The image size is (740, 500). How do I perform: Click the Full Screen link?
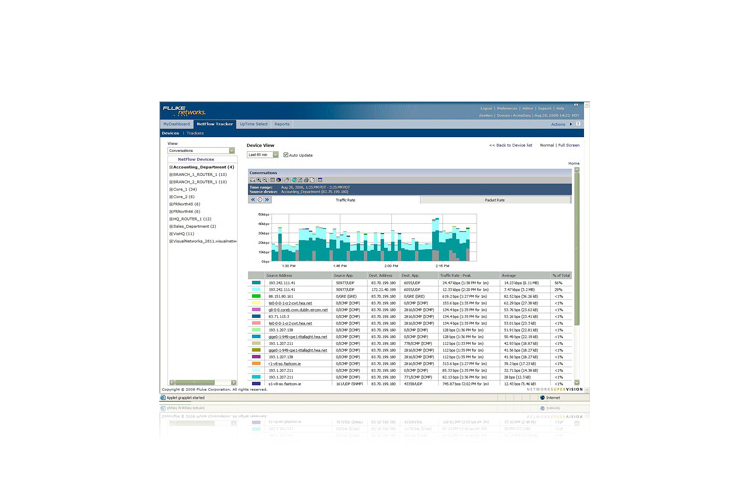tap(569, 145)
